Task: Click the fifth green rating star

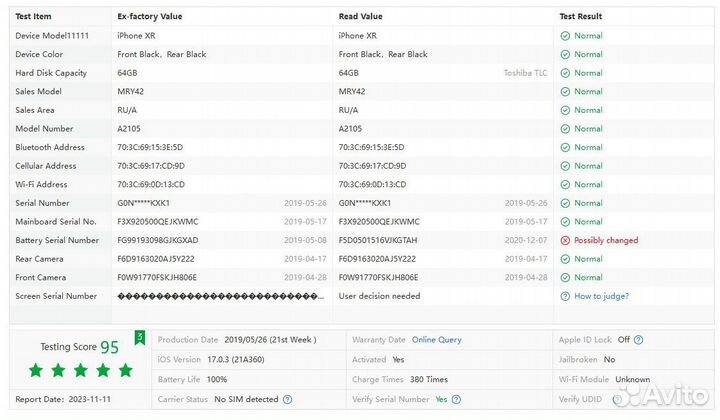Action: tap(125, 370)
